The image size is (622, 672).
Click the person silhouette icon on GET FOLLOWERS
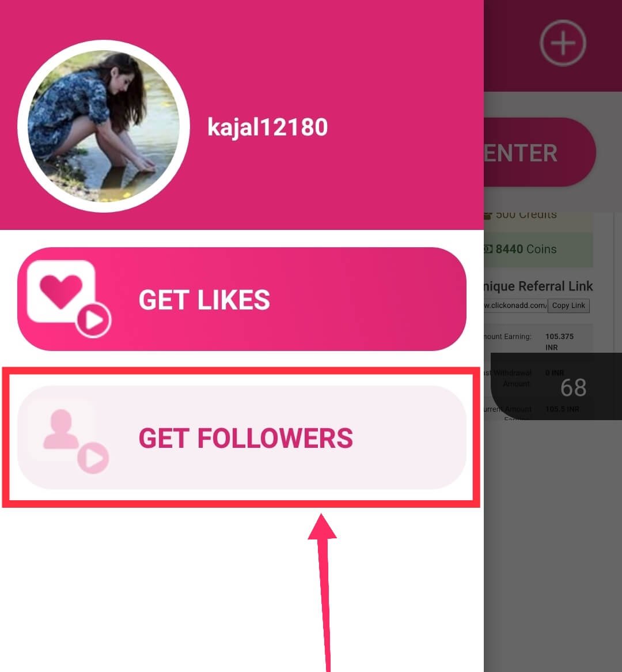point(61,429)
